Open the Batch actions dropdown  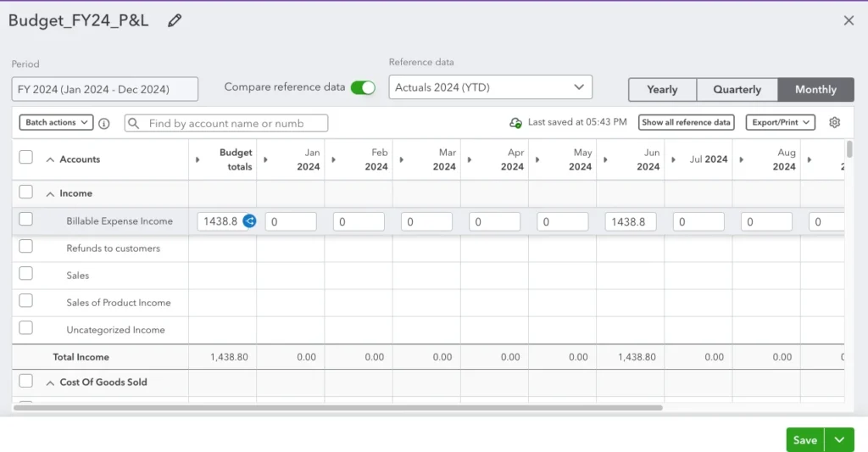pos(56,123)
